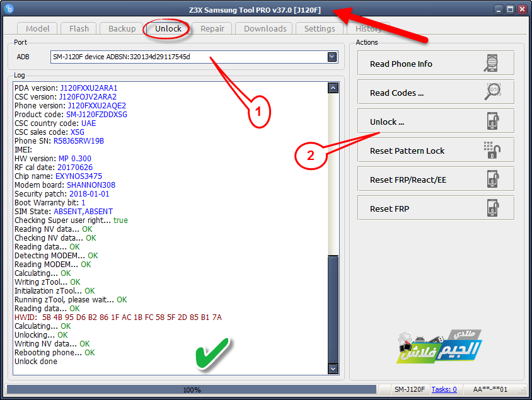The height and width of the screenshot is (400, 532).
Task: Maximize the Z3X Samsung Tool window
Action: (510, 9)
